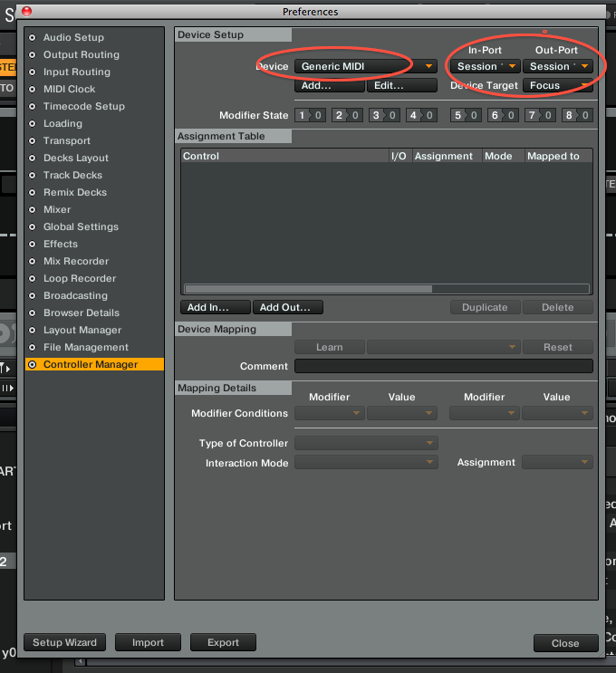
Task: Open the Device Target Focus dropdown
Action: (557, 86)
